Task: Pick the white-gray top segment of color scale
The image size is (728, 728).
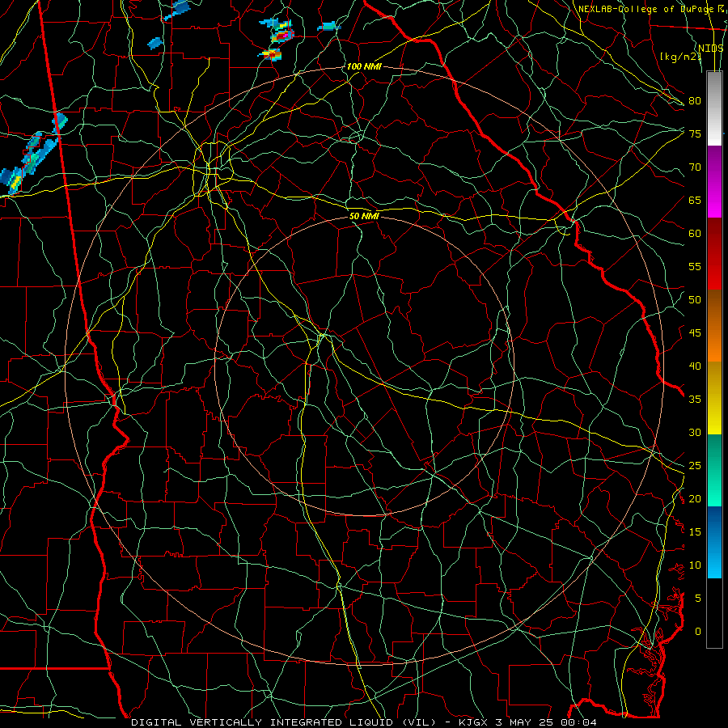Action: tap(714, 108)
